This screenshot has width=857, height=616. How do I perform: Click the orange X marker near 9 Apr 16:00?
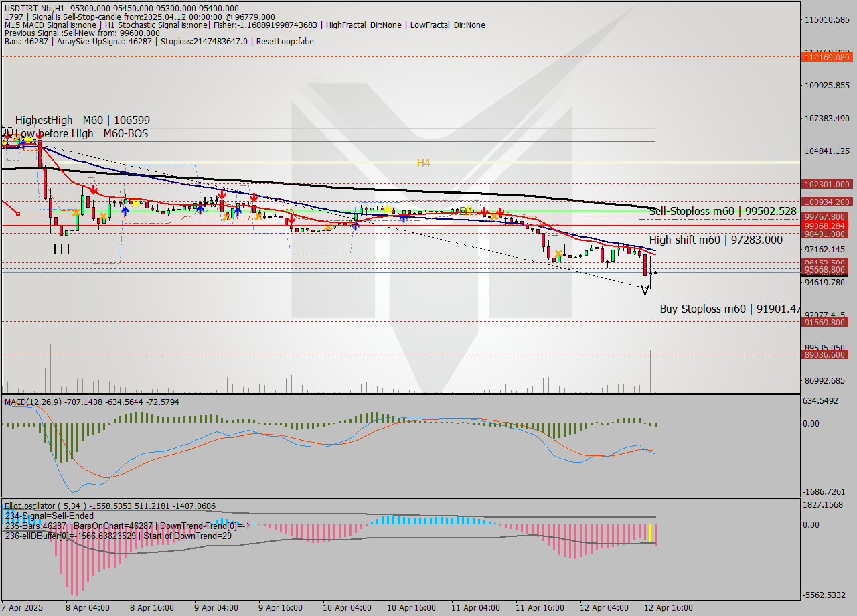[x=258, y=216]
